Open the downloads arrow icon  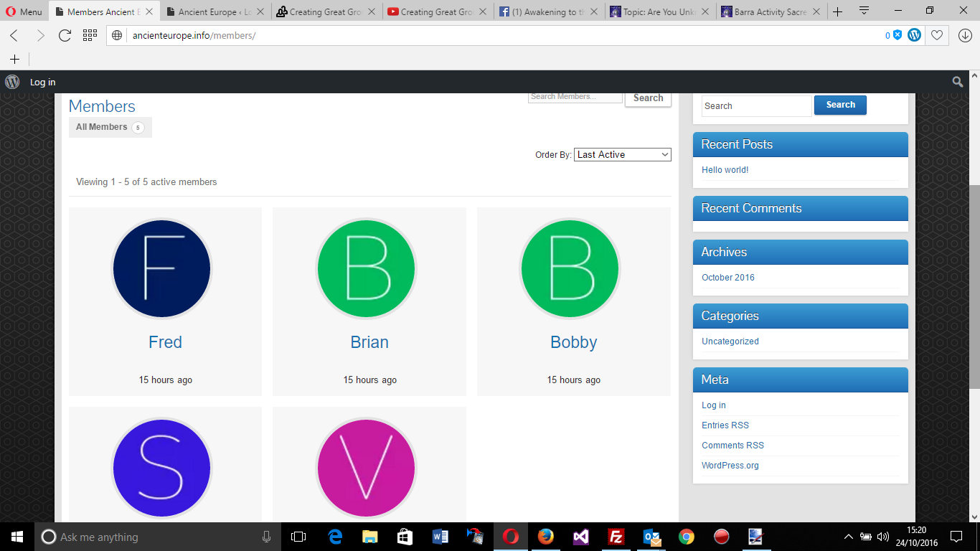pos(965,35)
